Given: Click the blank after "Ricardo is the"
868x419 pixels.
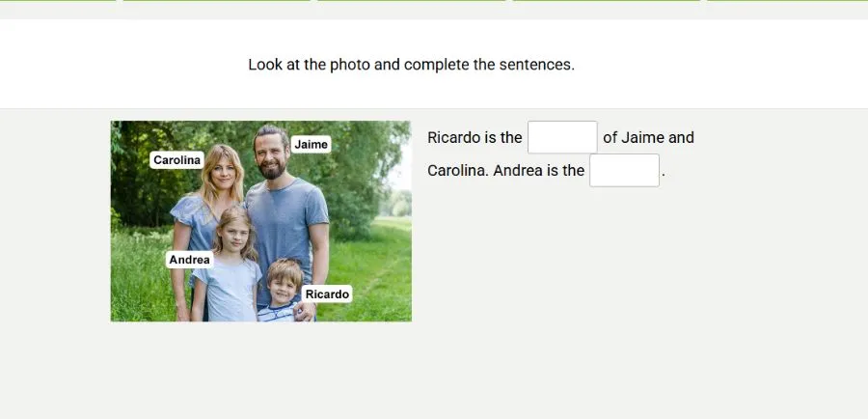Looking at the screenshot, I should pyautogui.click(x=562, y=137).
